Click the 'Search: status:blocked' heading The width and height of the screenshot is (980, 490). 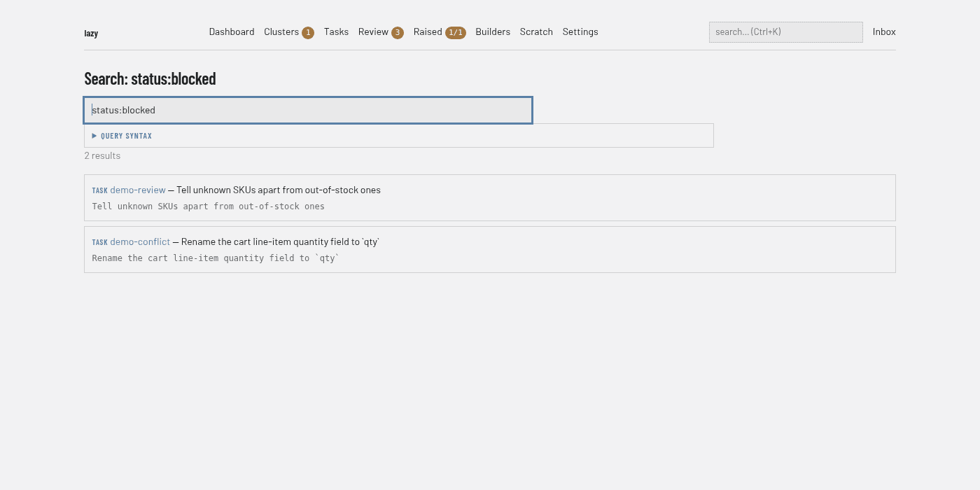(x=150, y=78)
